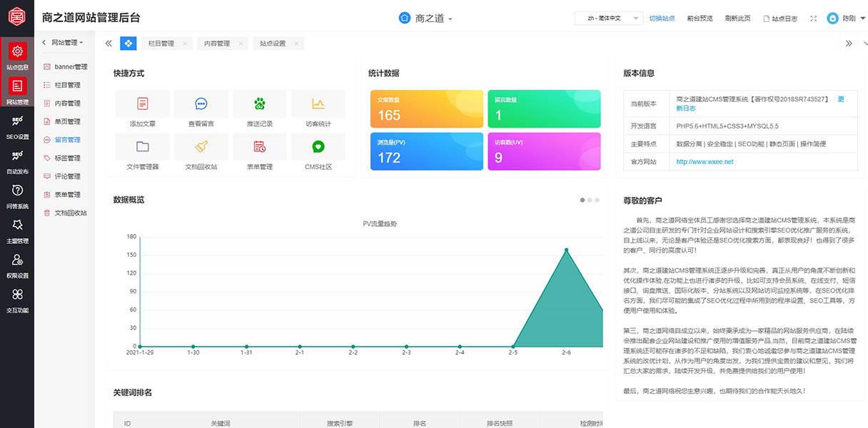Open 自动发布 in the dark sidebar
The image size is (868, 428).
(x=17, y=160)
